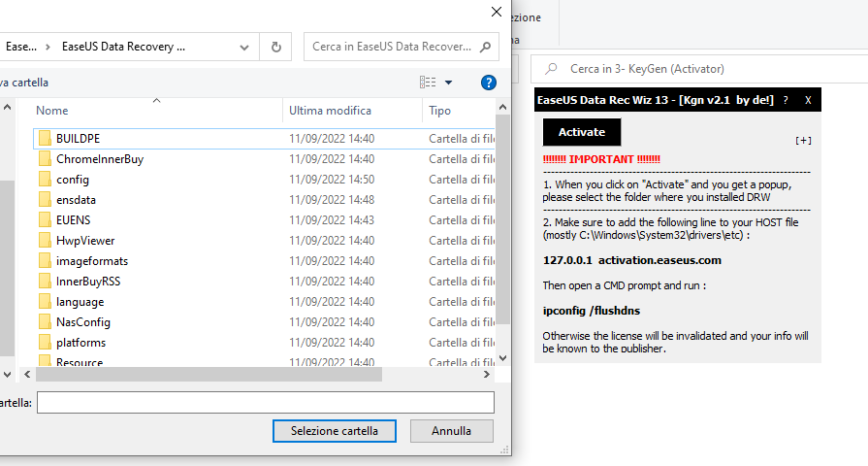Viewport: 868px width, 466px height.
Task: Click the keygen '?' help button
Action: 785,100
